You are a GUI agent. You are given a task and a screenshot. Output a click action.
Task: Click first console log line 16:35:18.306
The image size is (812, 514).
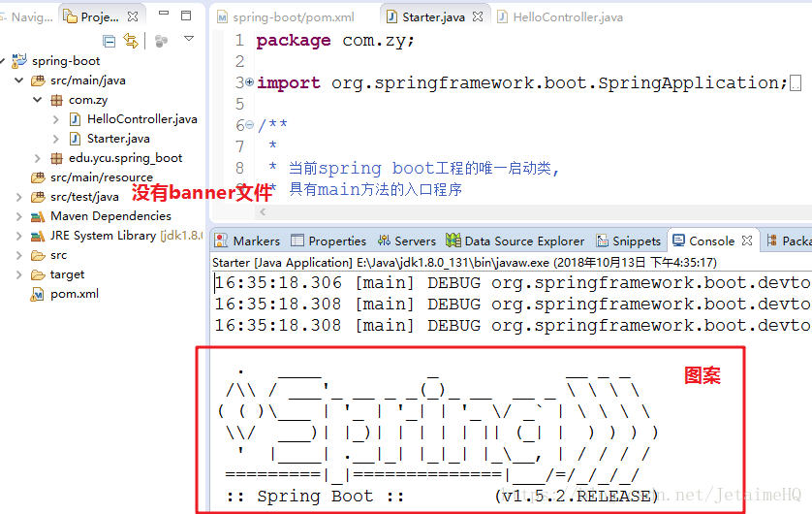tap(513, 283)
